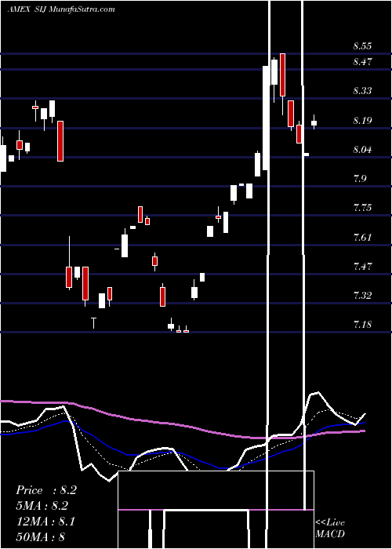Click the 50MA : 8 readout

(x=41, y=537)
